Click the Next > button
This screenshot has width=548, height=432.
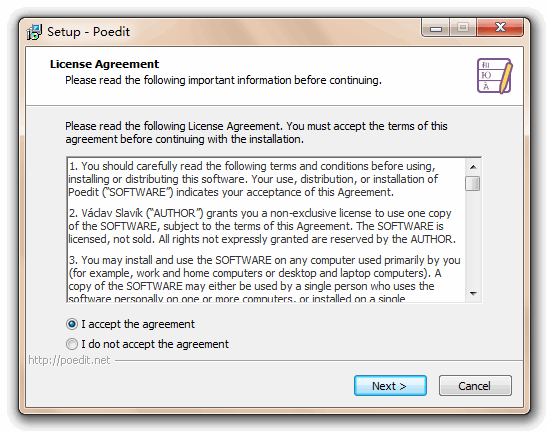tap(390, 386)
